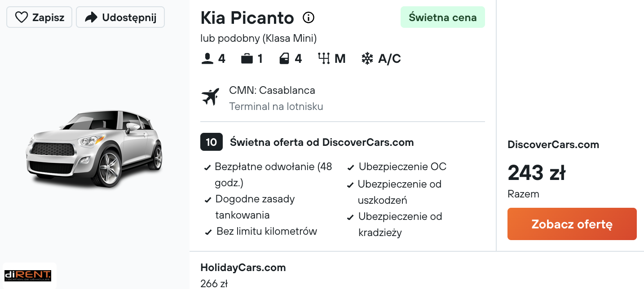Click the Kia Picanto car image
This screenshot has width=644, height=289.
point(95,148)
